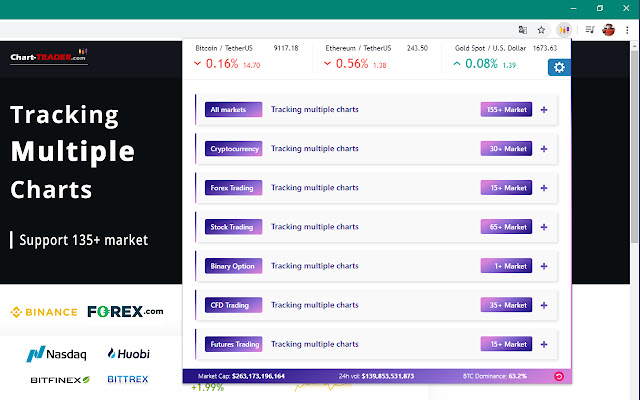640x400 pixels.
Task: Click the Bittrex logo
Action: coord(128,379)
